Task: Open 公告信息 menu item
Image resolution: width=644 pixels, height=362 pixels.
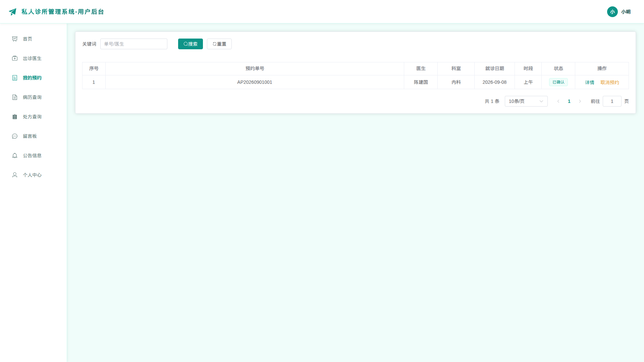Action: tap(33, 156)
